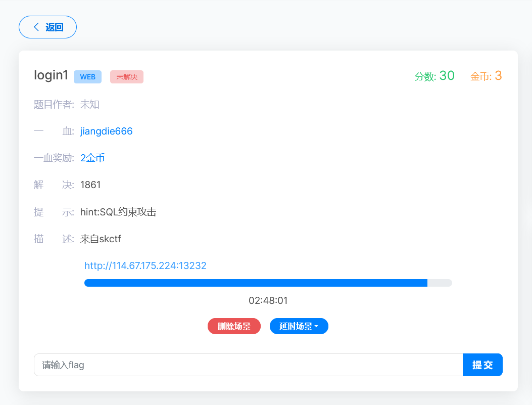532x405 pixels.
Task: Expand the 延时场景 dropdown button
Action: (299, 326)
